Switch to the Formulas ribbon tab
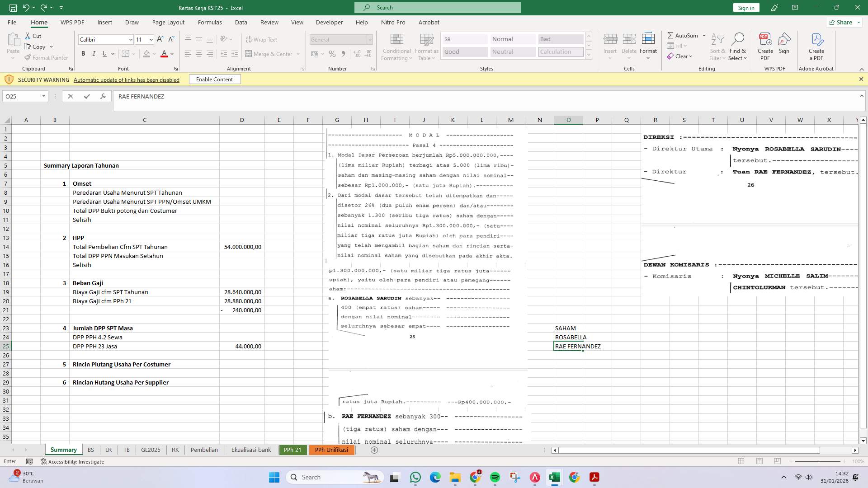The image size is (868, 488). tap(210, 22)
